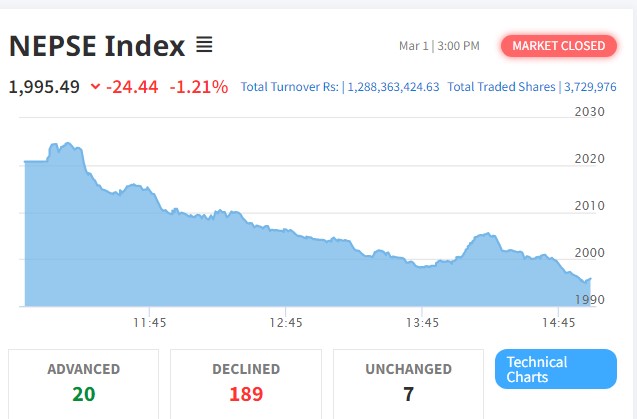Click the 1990 price axis label
This screenshot has height=419, width=637.
point(591,300)
